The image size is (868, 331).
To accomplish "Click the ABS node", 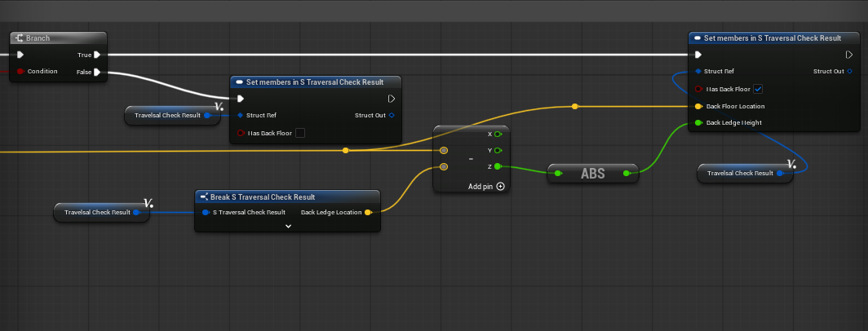I will pos(592,174).
